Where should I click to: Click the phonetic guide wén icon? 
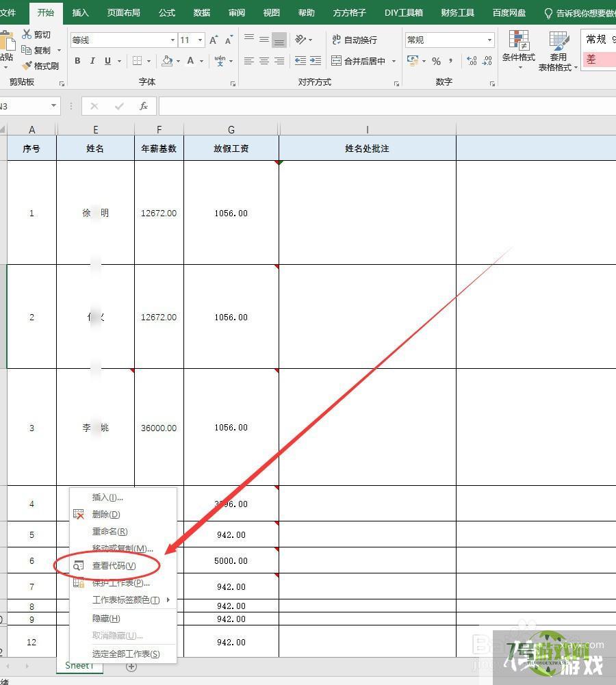(x=220, y=61)
